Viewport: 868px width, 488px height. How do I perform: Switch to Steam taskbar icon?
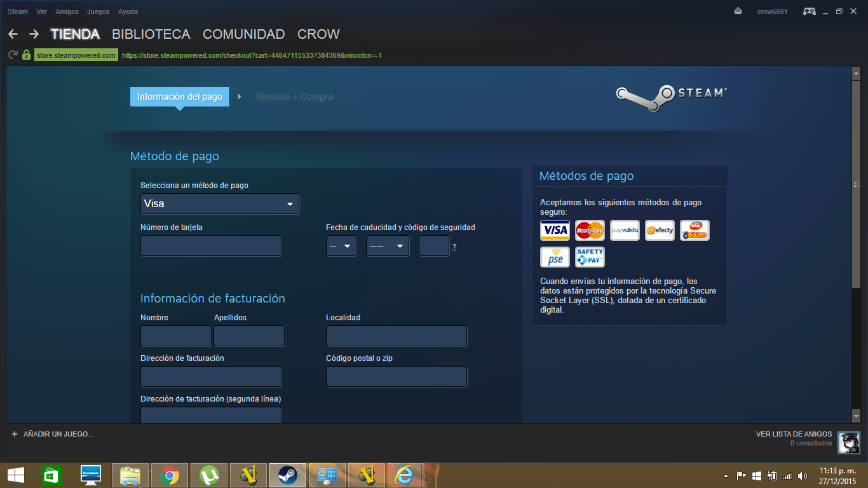[288, 475]
